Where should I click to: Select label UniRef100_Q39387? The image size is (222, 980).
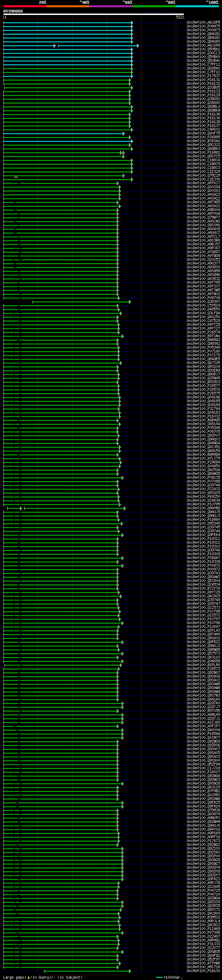[x=203, y=302]
